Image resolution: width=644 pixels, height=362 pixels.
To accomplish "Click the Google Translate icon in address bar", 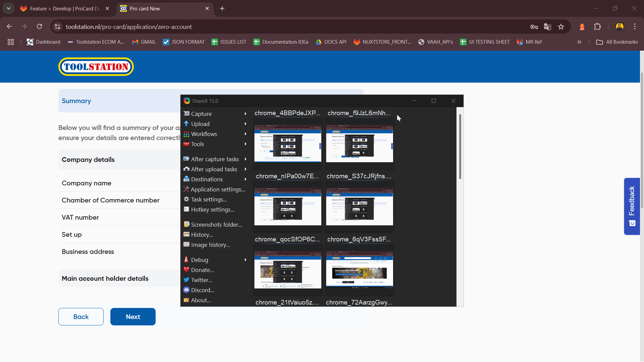I will [547, 27].
